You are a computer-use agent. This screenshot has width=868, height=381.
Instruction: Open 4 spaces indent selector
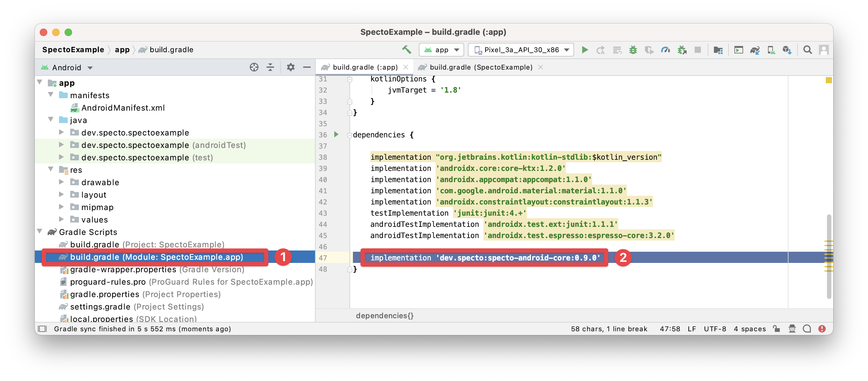[750, 329]
